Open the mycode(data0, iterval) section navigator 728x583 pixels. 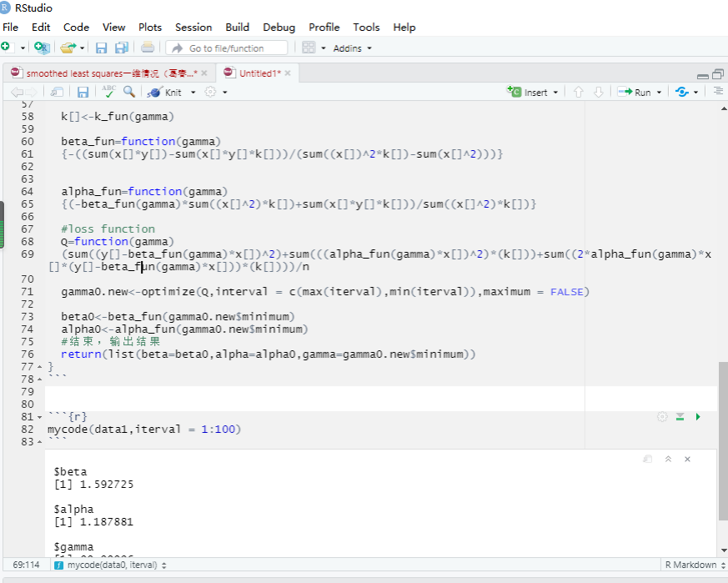pyautogui.click(x=111, y=565)
